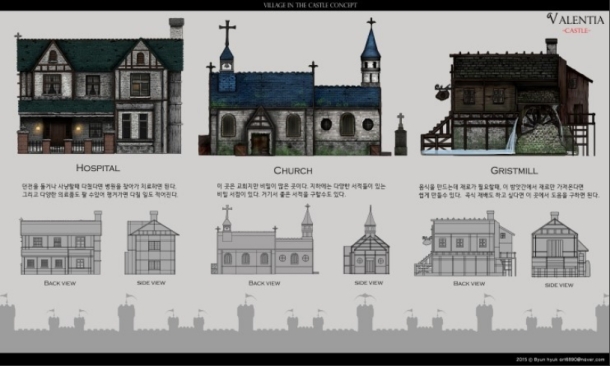The width and height of the screenshot is (610, 366).
Task: Select the Hospital back view sketch
Action: pyautogui.click(x=61, y=243)
